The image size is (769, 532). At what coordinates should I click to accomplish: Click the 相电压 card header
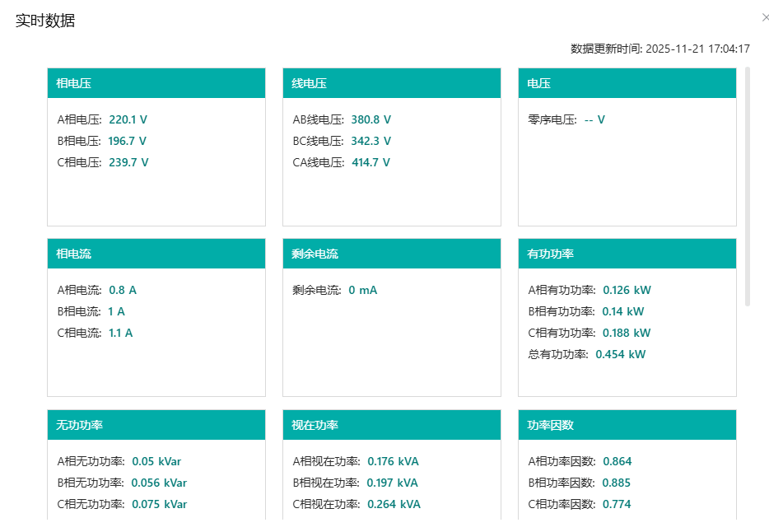point(156,83)
